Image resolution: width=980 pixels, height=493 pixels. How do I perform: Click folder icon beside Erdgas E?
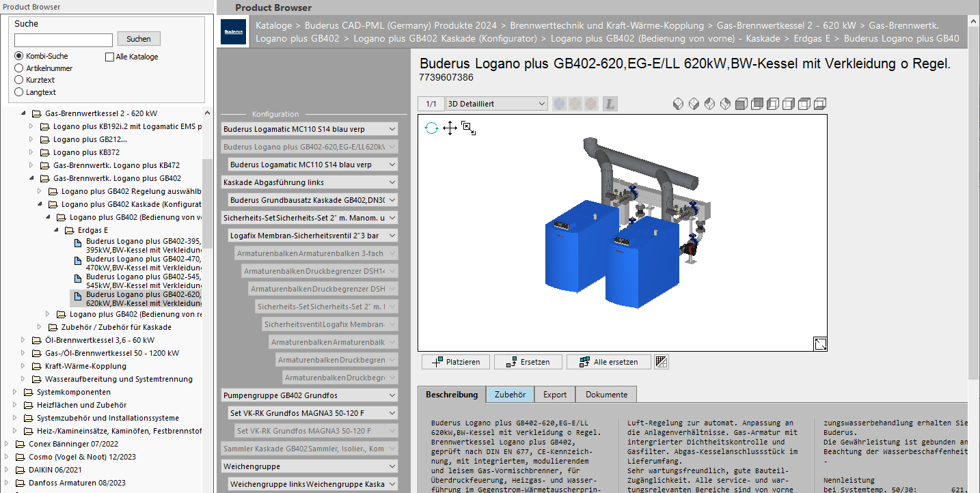[x=70, y=230]
